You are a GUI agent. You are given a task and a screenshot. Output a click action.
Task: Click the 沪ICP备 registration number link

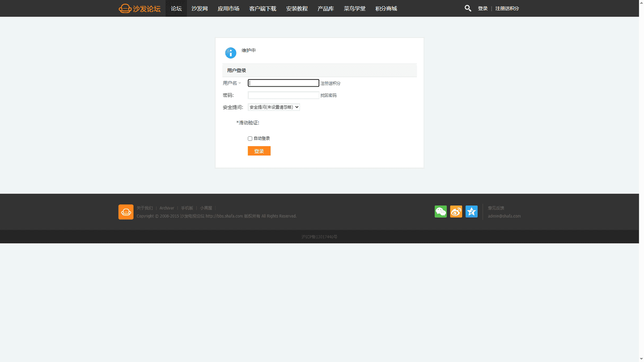319,237
